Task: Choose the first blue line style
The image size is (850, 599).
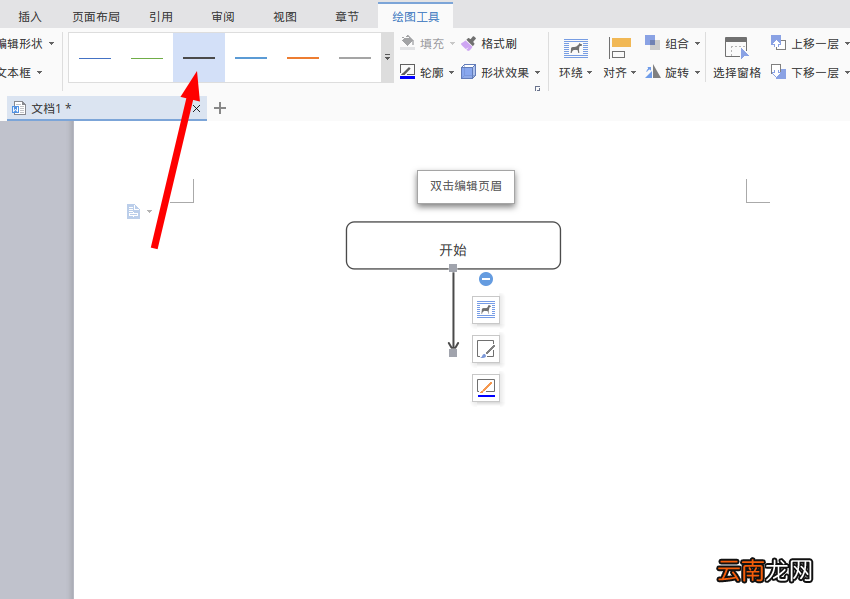Action: coord(95,57)
